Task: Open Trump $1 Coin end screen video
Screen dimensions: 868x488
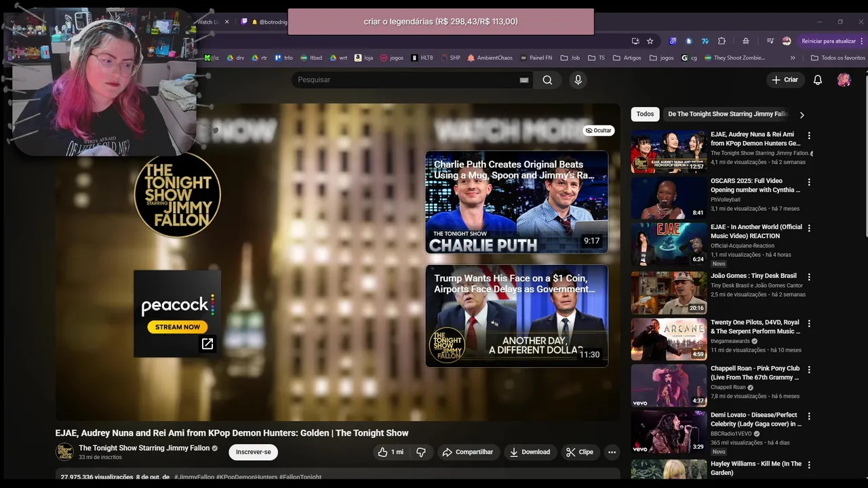Action: 517,316
